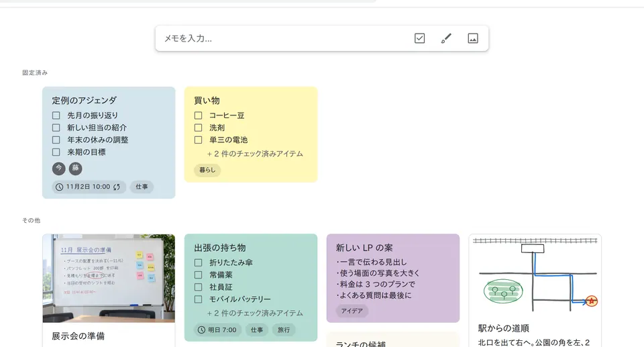644x347 pixels.
Task: Open the 11月2日 10:00 reminder chip
Action: click(x=89, y=187)
